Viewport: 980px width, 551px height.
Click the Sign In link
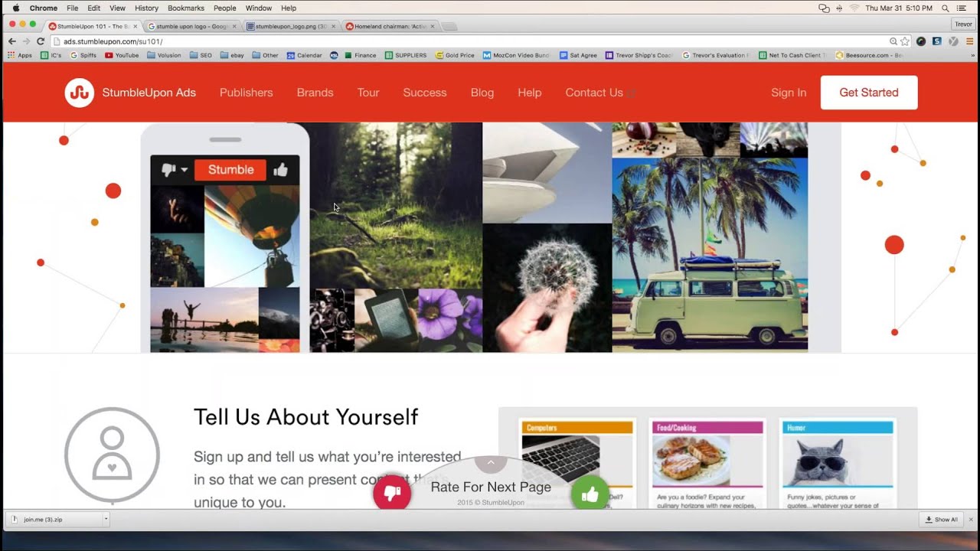789,93
